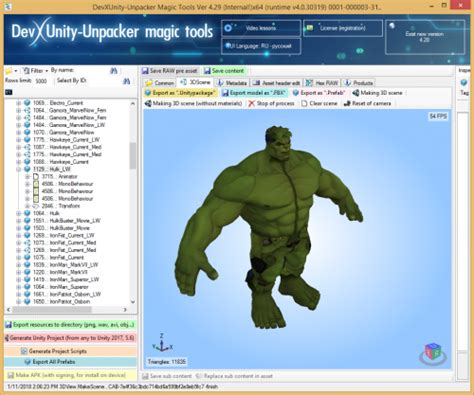Click Export as .Prefab
The height and width of the screenshot is (395, 474).
(x=319, y=93)
